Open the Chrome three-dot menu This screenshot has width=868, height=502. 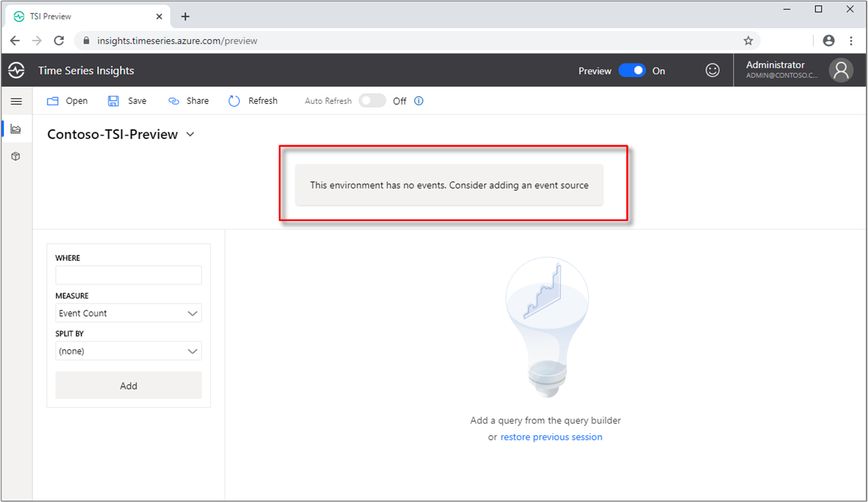(851, 41)
